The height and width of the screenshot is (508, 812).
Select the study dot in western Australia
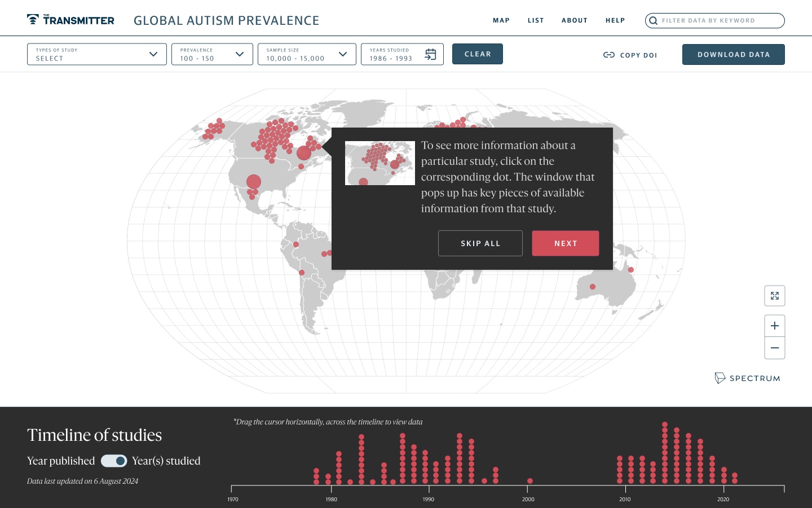[593, 287]
